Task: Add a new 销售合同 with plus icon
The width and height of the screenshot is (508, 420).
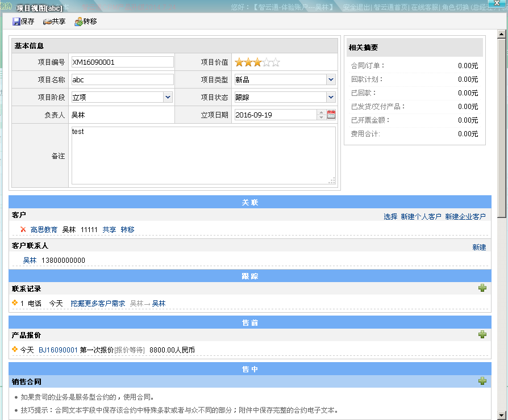Action: point(482,381)
